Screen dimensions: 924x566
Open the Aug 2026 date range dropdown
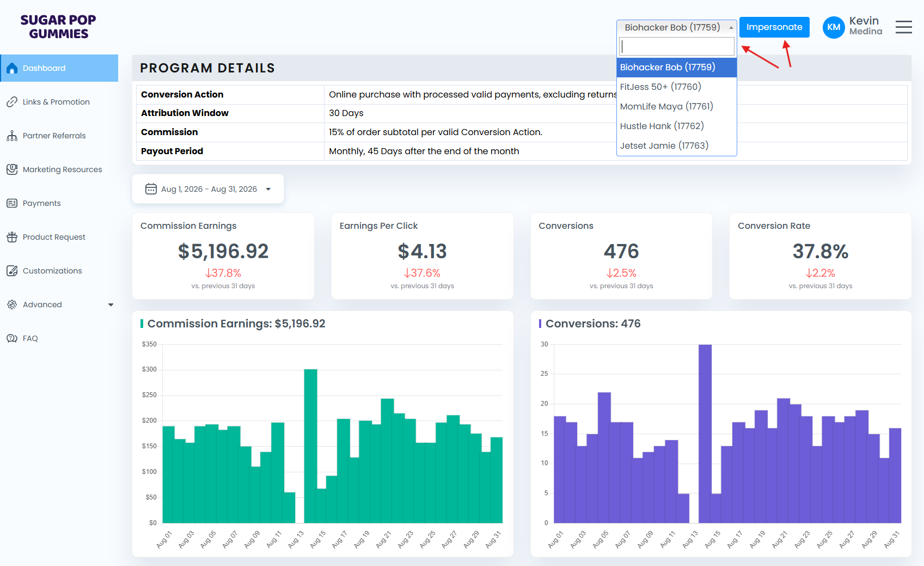pos(208,189)
